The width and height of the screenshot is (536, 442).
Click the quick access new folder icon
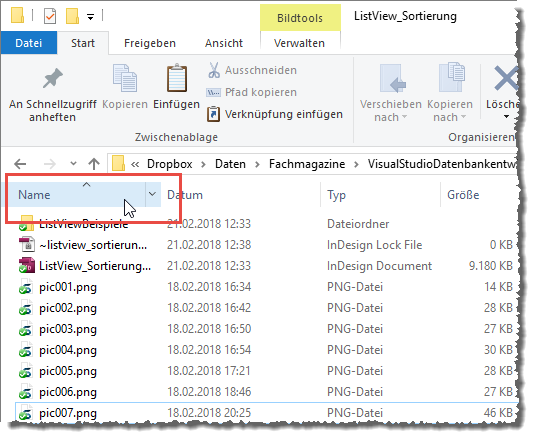[x=72, y=16]
